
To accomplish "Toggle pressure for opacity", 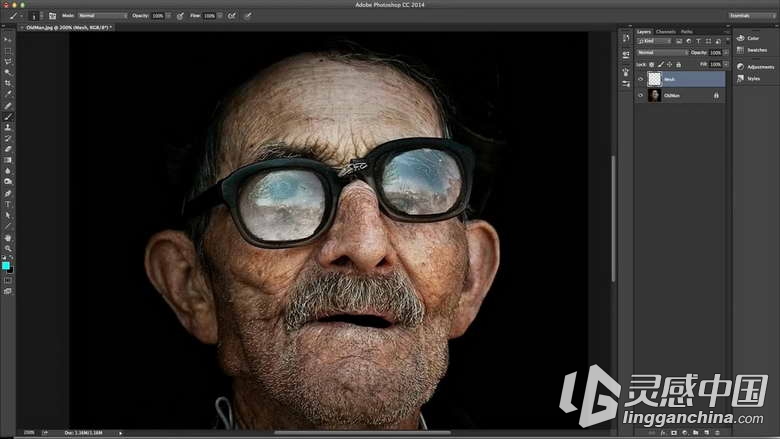I will [180, 16].
